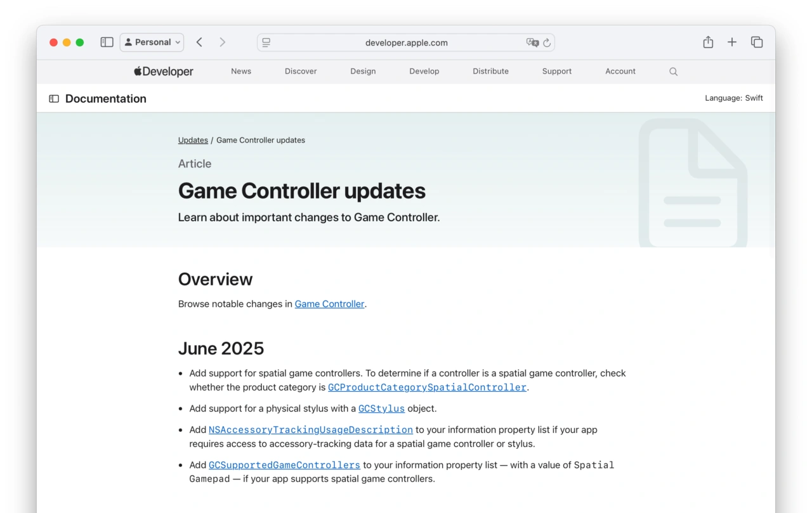Open the Language: Swift selector
The image size is (812, 513).
[733, 98]
